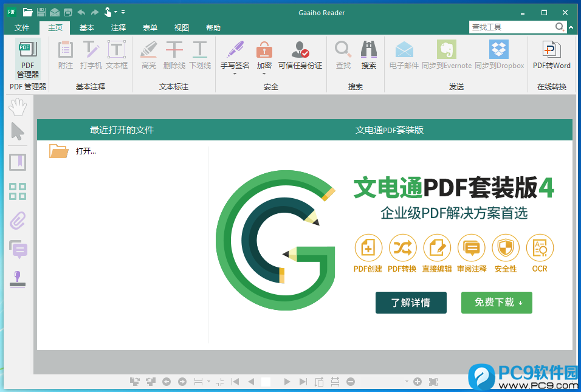Open the 帮助 help tab
581x392 pixels.
213,28
